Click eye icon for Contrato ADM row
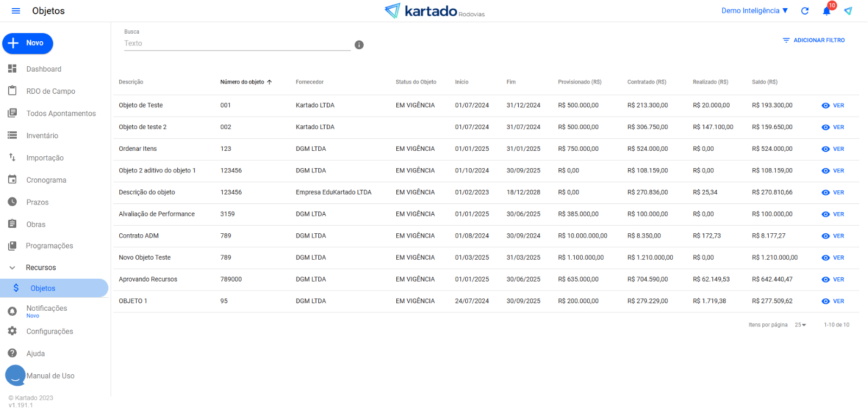 pos(826,236)
